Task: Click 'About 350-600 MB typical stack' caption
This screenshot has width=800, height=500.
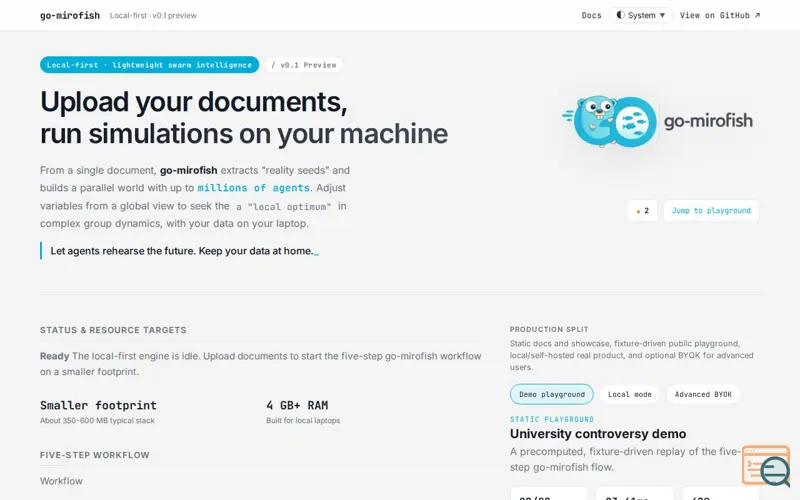Action: (x=97, y=420)
